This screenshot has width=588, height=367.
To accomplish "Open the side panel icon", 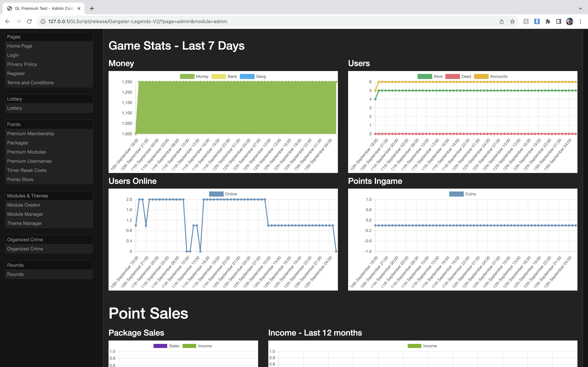I will click(x=559, y=21).
